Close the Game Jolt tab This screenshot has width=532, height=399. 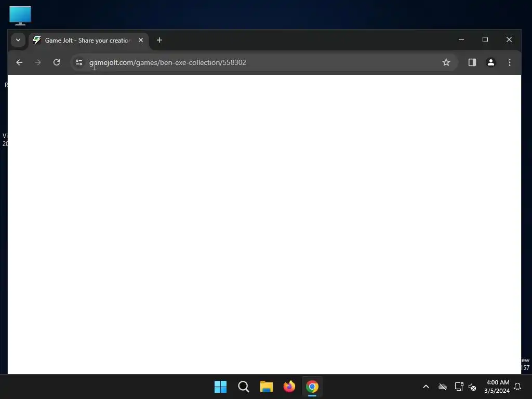[141, 40]
